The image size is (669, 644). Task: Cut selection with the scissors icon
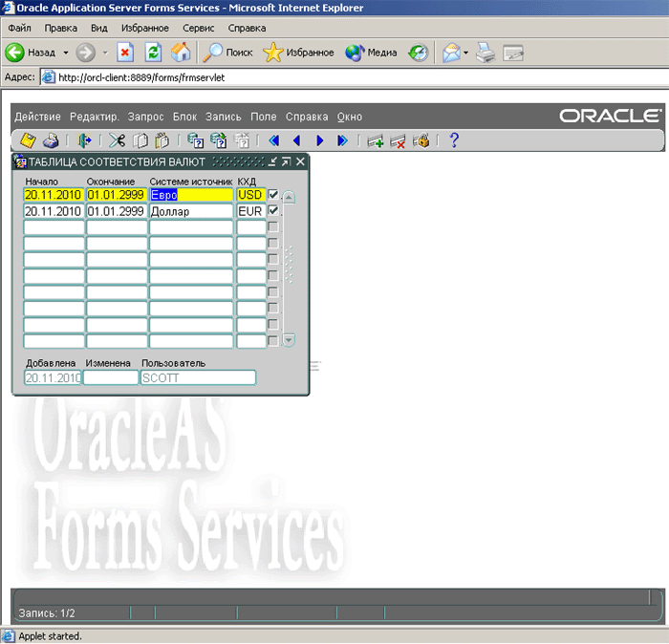click(117, 140)
